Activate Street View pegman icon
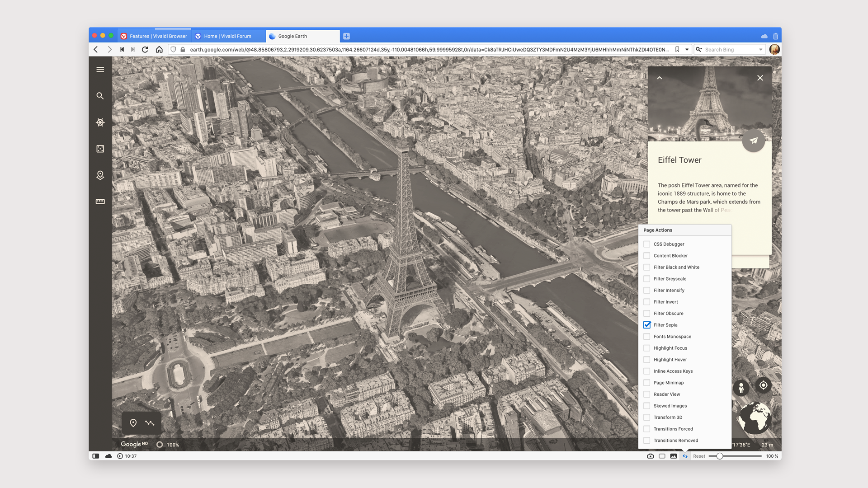The width and height of the screenshot is (868, 488). click(x=741, y=388)
